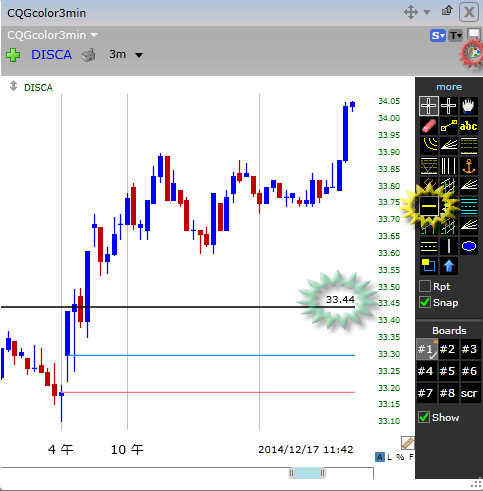Click the blue up arrow tool
The image size is (483, 491).
449,266
